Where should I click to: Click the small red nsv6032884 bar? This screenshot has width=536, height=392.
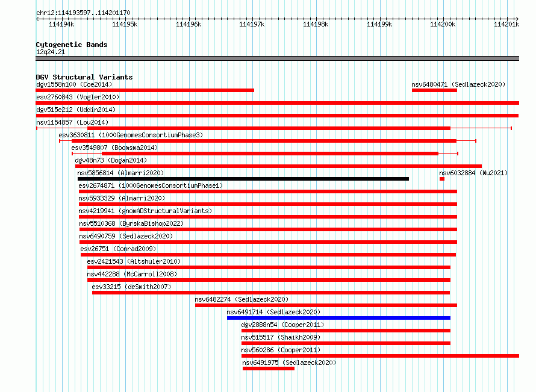pos(442,179)
